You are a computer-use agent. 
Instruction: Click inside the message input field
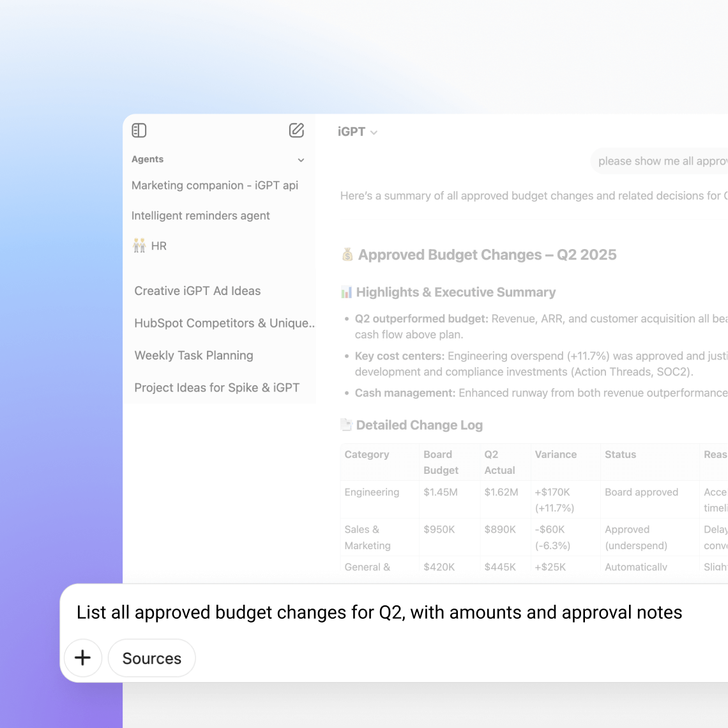(379, 612)
